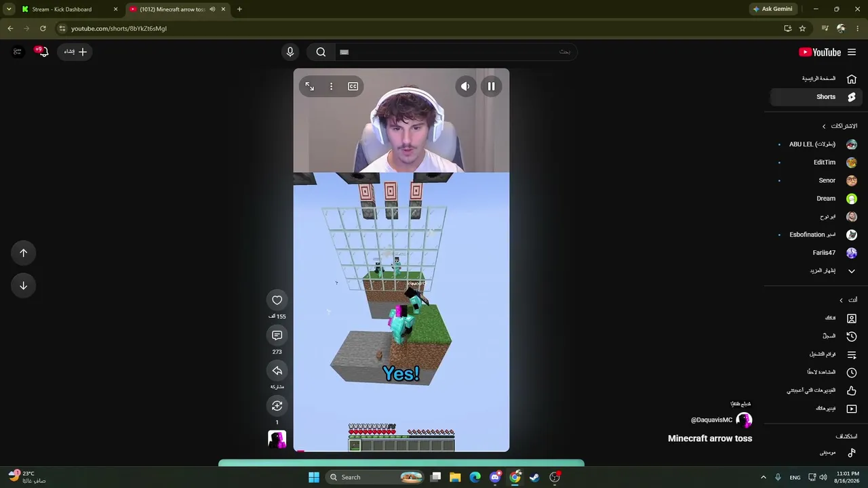Open the Ask Gemini button
This screenshot has width=868, height=488.
point(772,9)
